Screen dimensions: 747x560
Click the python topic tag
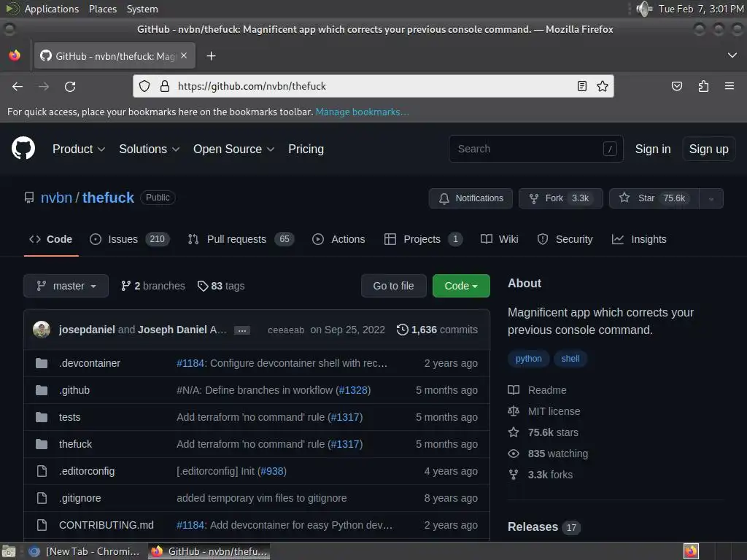point(528,359)
